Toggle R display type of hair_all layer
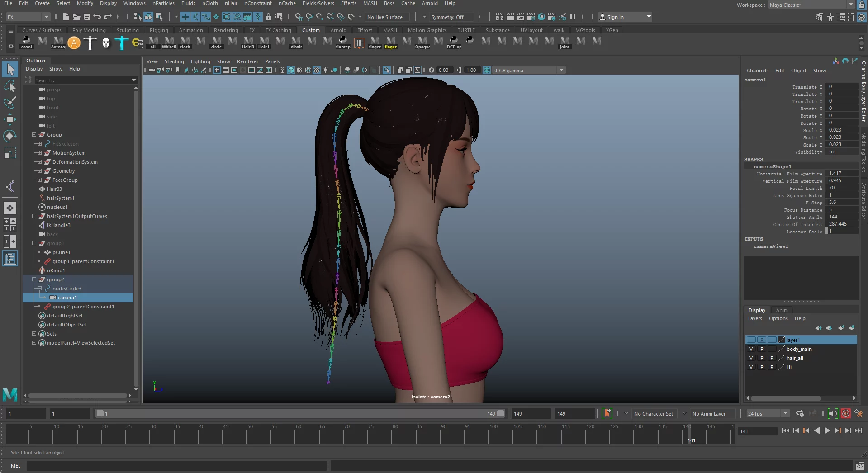Viewport: 868px width, 473px height. 772,358
